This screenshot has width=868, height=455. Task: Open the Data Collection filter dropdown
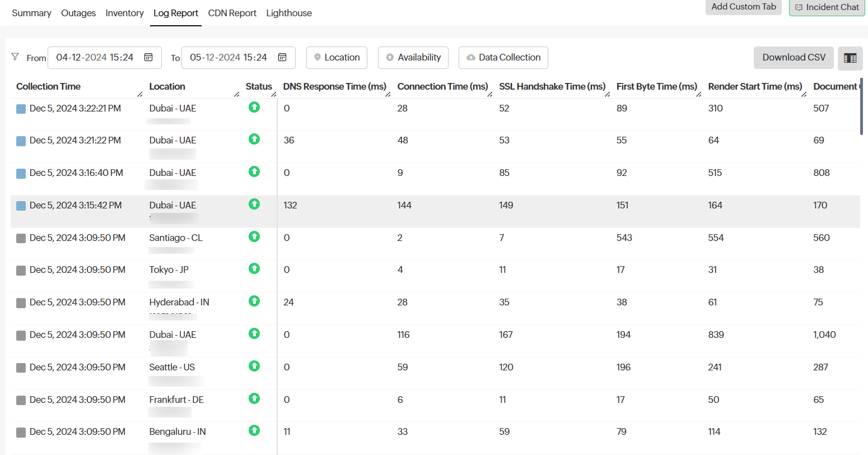point(503,58)
